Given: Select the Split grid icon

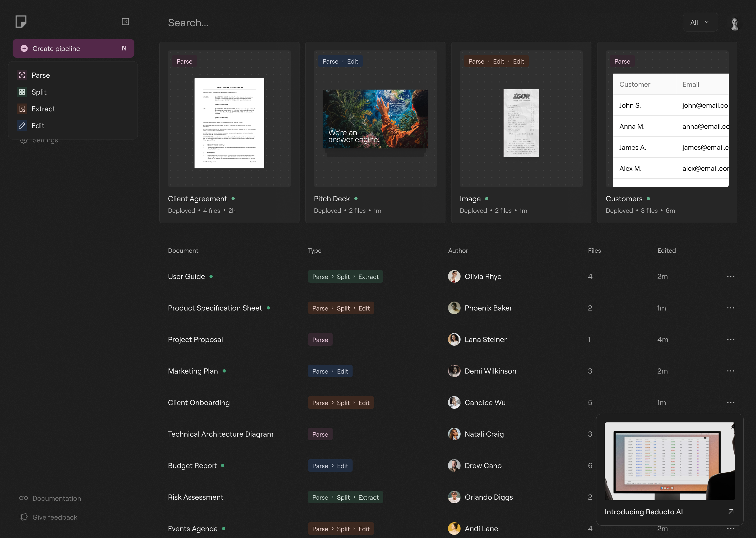Looking at the screenshot, I should 22,92.
